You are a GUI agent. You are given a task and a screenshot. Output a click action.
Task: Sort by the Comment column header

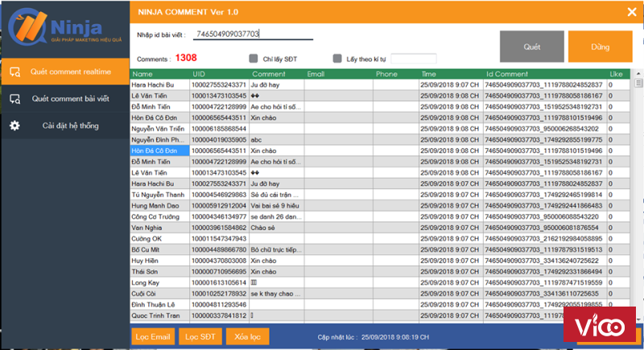click(277, 74)
